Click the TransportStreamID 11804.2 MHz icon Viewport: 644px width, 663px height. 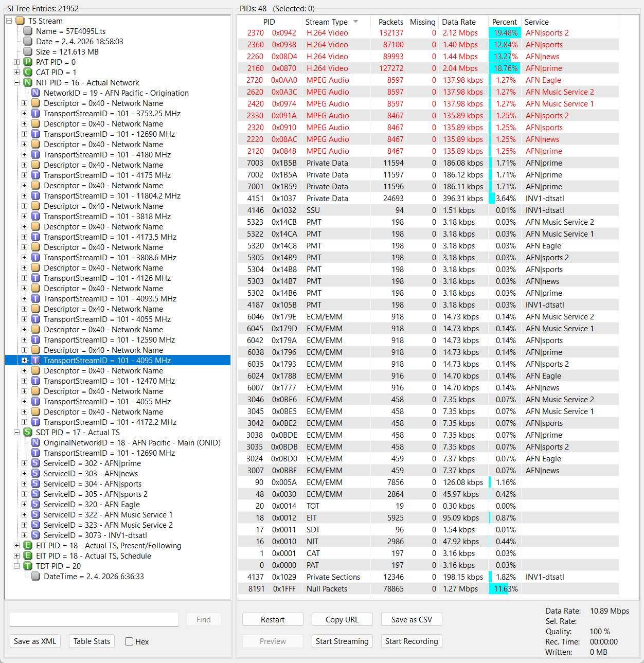tap(35, 196)
